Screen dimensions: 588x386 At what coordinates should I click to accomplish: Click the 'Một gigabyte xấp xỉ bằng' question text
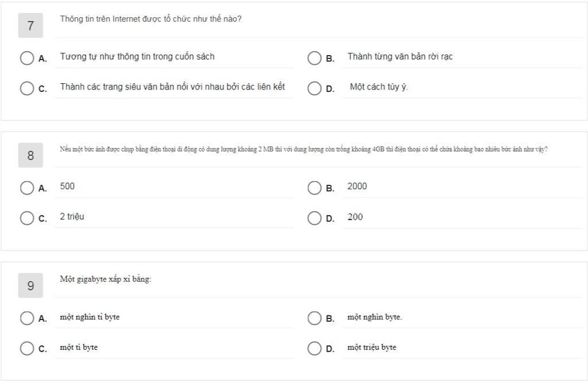coord(106,279)
